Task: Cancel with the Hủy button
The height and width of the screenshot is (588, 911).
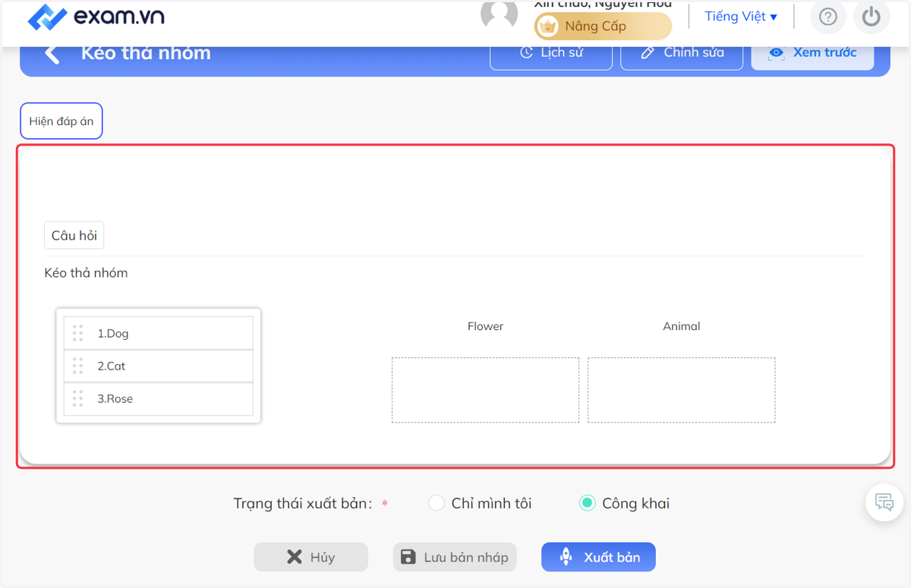Action: (x=311, y=557)
